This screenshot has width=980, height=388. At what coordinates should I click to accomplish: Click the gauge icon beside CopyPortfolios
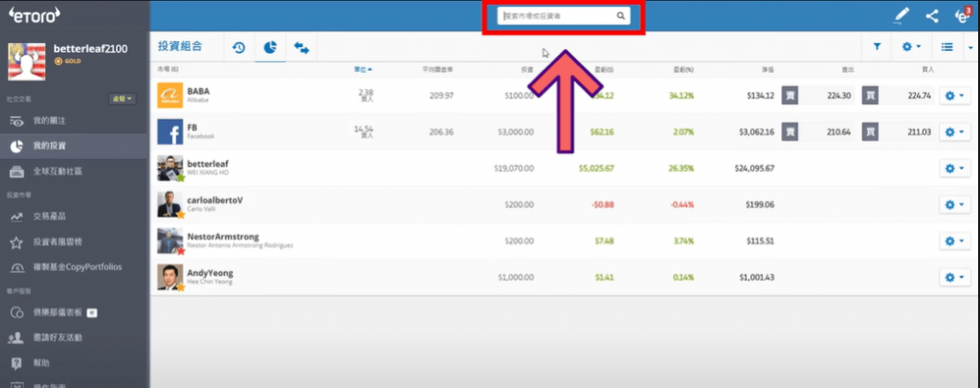17,268
